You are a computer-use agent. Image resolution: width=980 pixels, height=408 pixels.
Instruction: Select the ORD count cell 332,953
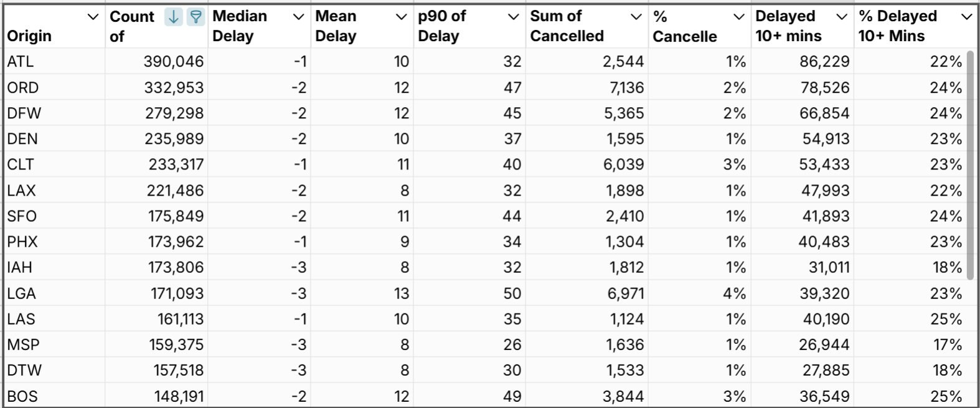pyautogui.click(x=174, y=88)
